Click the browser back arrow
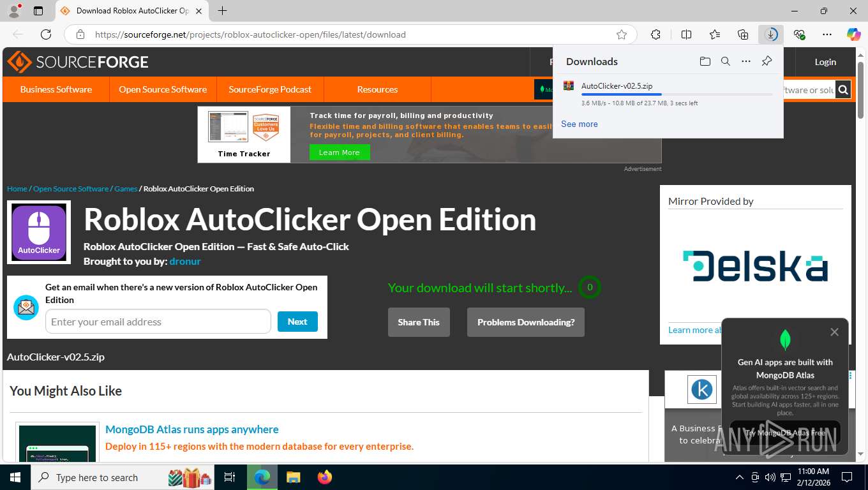Image resolution: width=868 pixels, height=490 pixels. pyautogui.click(x=18, y=34)
